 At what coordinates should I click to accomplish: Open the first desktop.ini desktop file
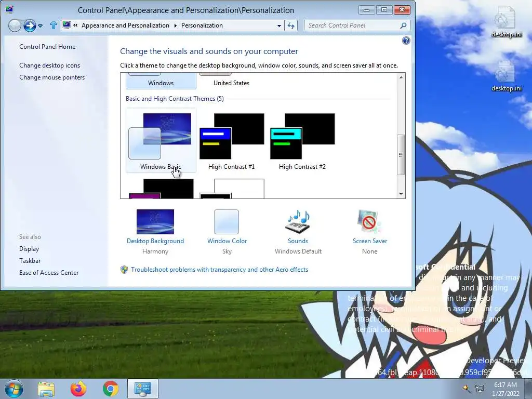click(x=506, y=21)
